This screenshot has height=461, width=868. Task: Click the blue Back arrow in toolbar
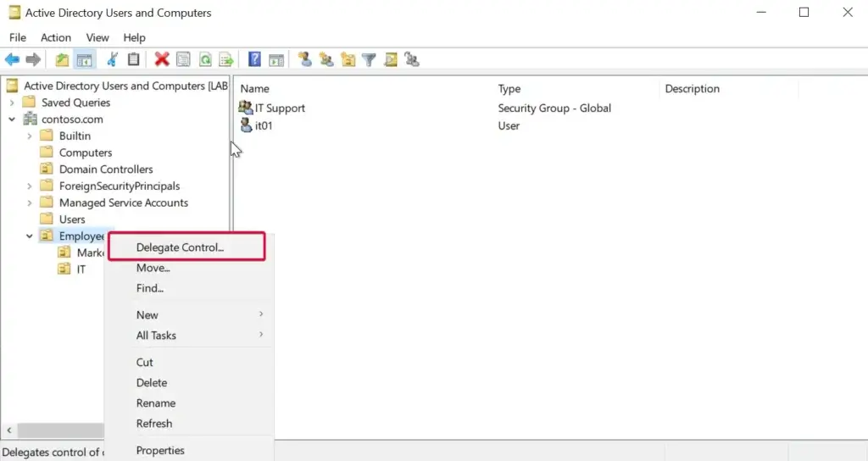(12, 59)
